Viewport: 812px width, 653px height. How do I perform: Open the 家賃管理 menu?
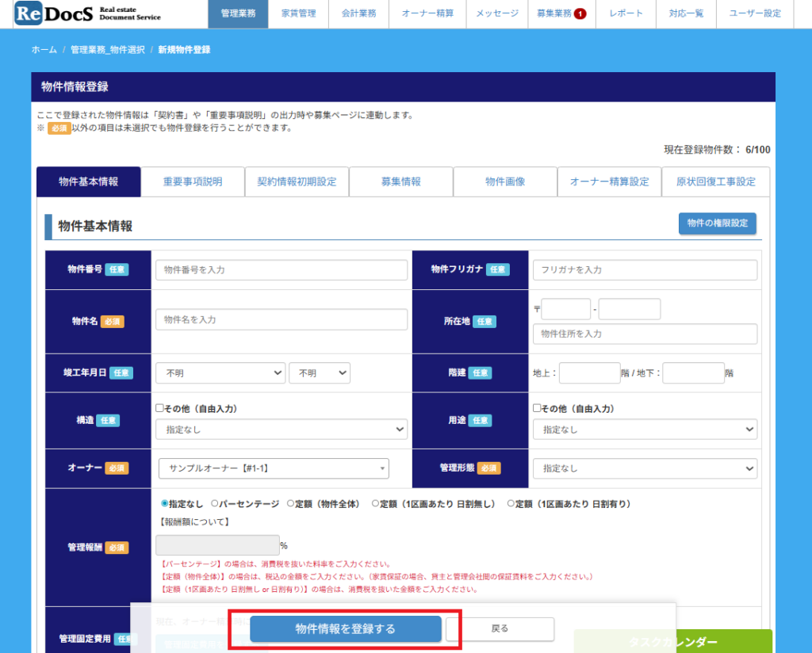pos(298,13)
